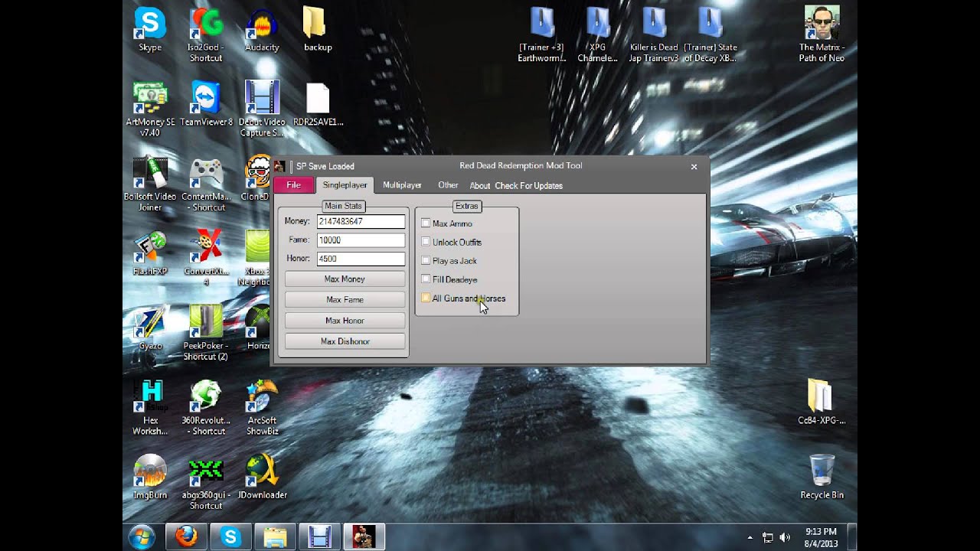The image size is (980, 551).
Task: Close the Red Dead Redemption Mod Tool
Action: [x=694, y=166]
